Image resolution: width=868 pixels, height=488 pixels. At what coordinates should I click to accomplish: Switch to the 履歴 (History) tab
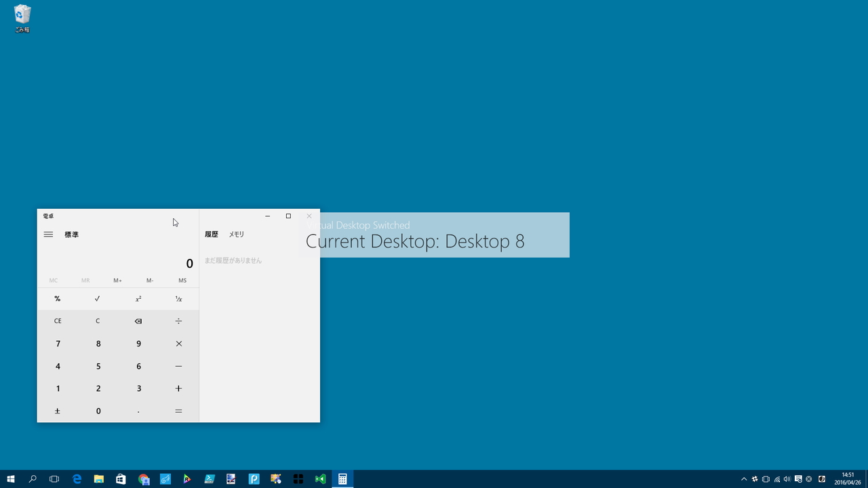[x=212, y=235]
